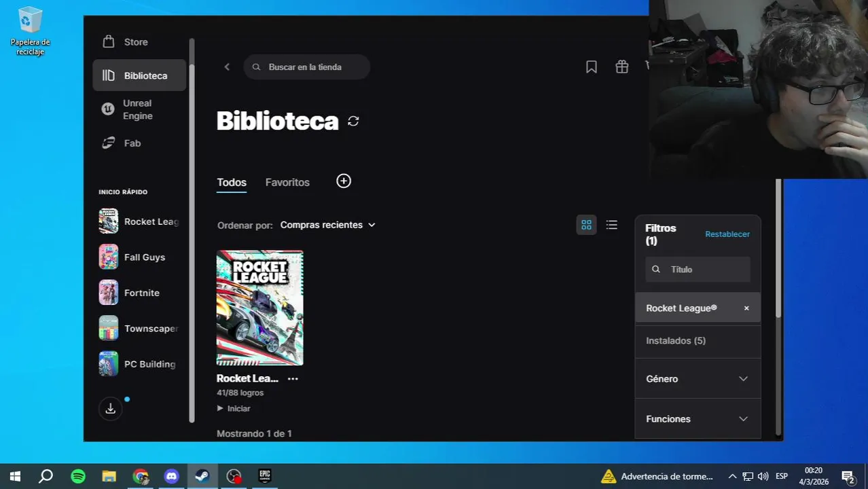Open Steam from the taskbar

(202, 476)
